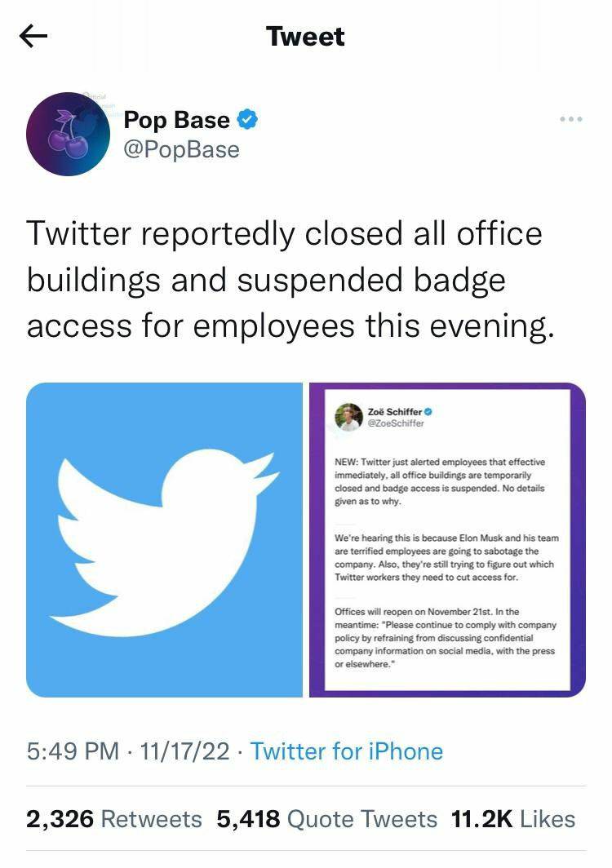View the 5,418 Quote Tweets list

pyautogui.click(x=327, y=819)
